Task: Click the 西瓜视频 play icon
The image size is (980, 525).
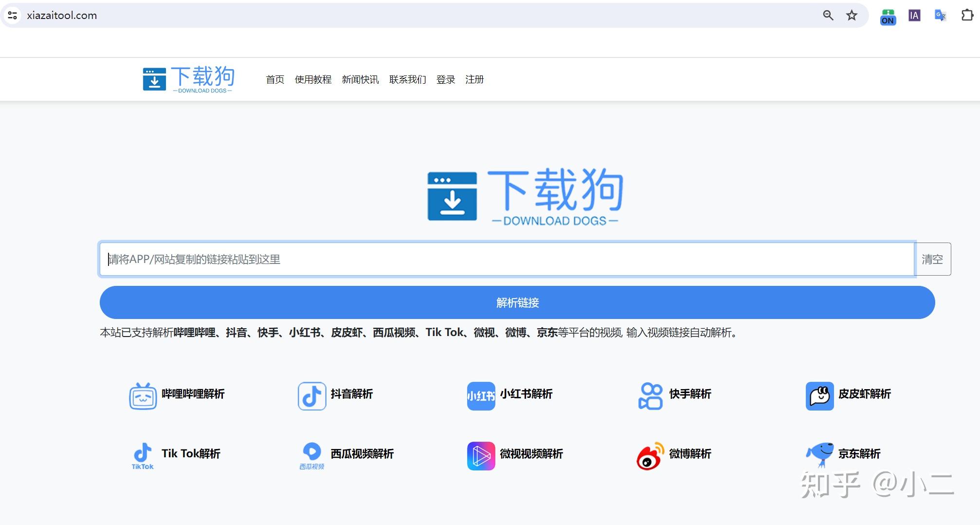Action: [x=312, y=456]
